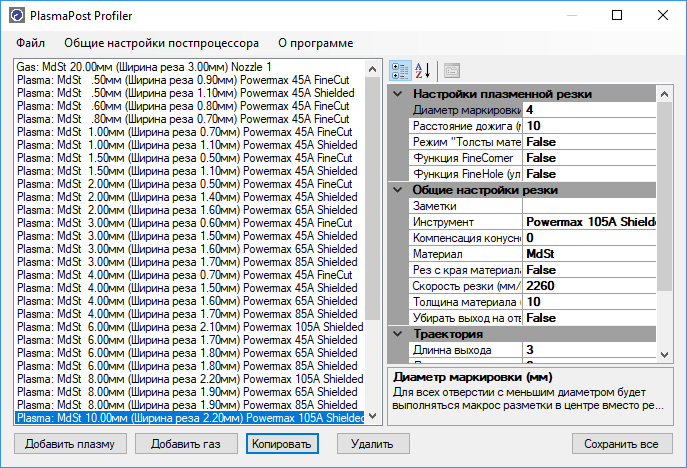The height and width of the screenshot is (468, 687).
Task: Click the Добавить плазму button
Action: [70, 444]
